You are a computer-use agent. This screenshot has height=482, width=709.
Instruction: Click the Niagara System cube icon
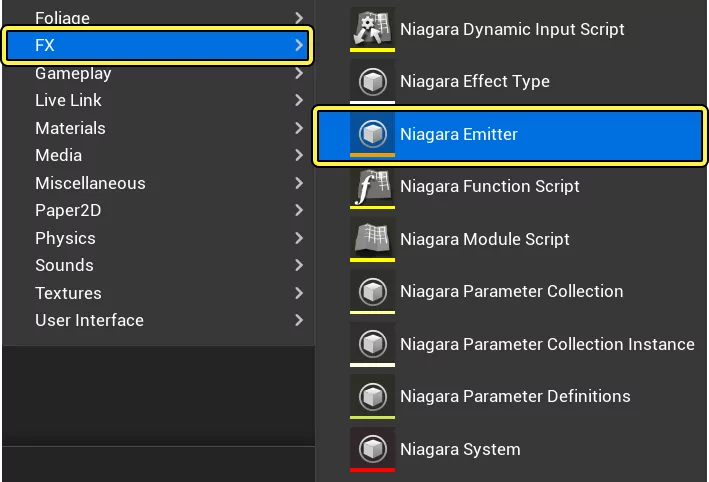pyautogui.click(x=372, y=449)
